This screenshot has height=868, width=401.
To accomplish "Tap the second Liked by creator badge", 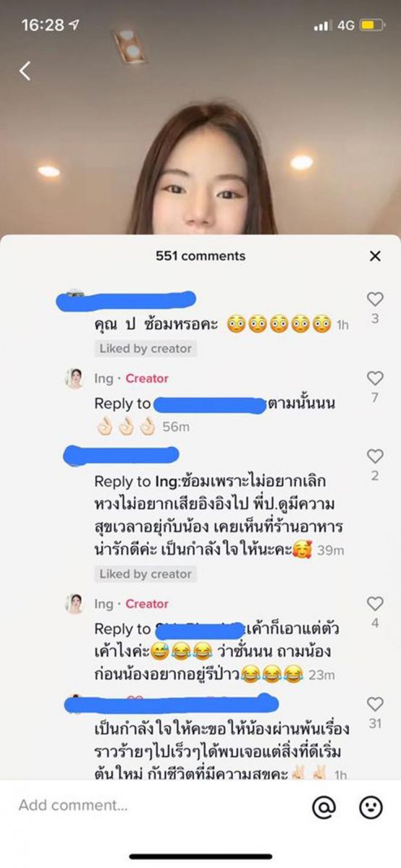I will point(145,574).
